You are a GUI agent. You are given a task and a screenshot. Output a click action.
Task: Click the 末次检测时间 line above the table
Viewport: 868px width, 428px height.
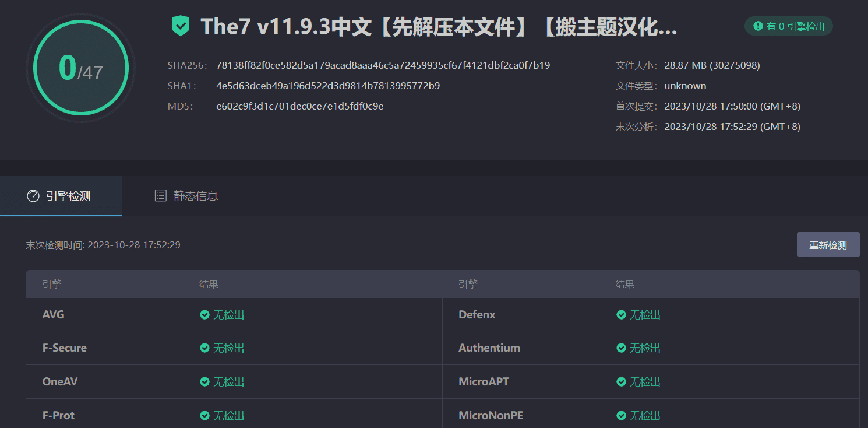coord(103,245)
